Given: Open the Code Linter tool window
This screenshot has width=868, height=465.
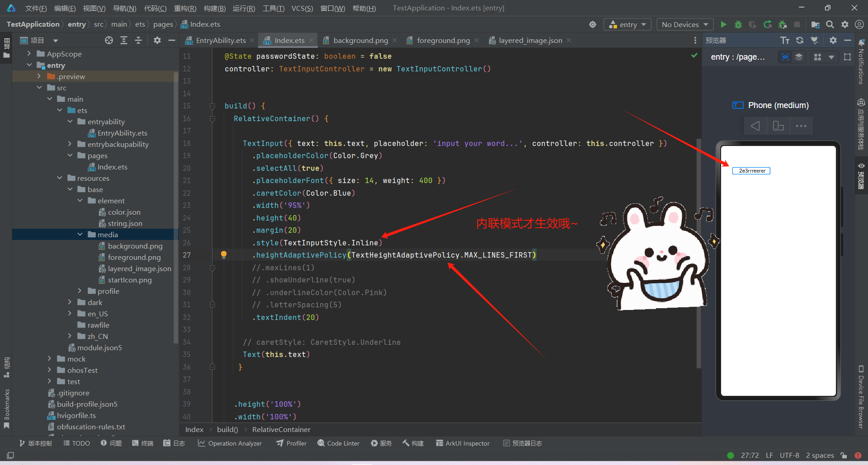Looking at the screenshot, I should (338, 443).
